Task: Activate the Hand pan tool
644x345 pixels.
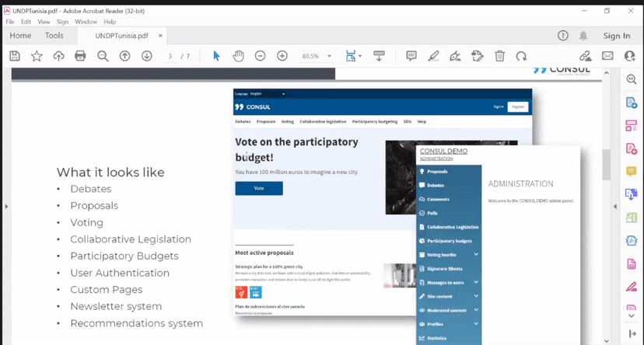Action: click(238, 56)
